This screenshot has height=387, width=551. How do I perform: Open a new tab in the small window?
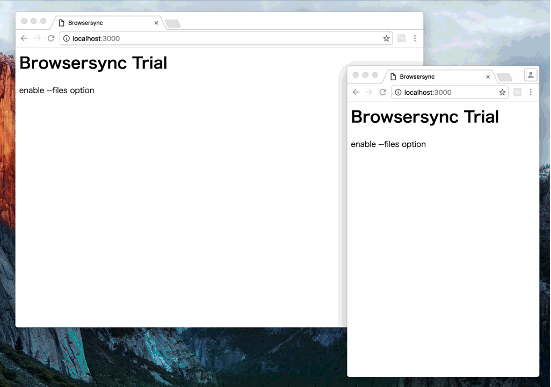tap(505, 77)
